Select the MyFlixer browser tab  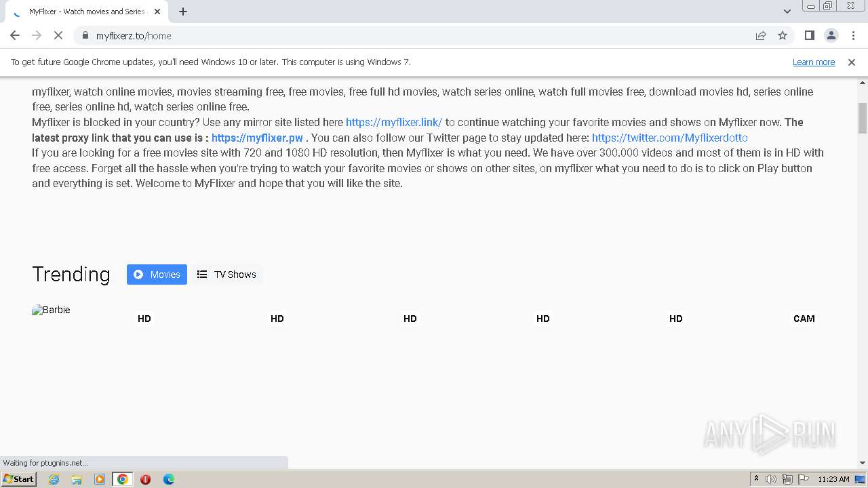tap(87, 12)
